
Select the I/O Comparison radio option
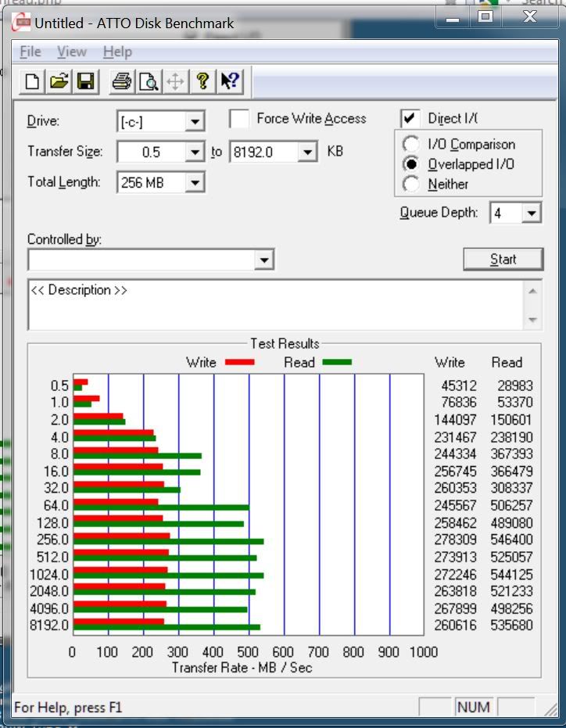pos(411,145)
